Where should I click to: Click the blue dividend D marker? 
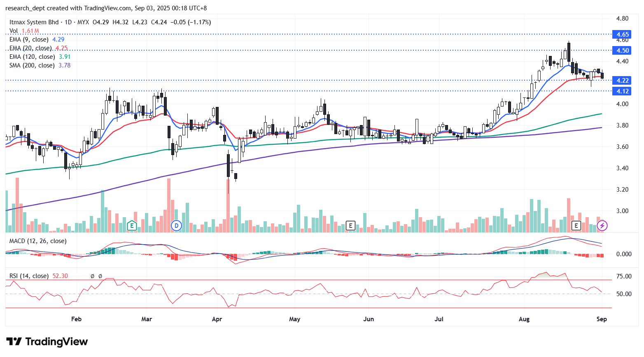[x=177, y=225]
